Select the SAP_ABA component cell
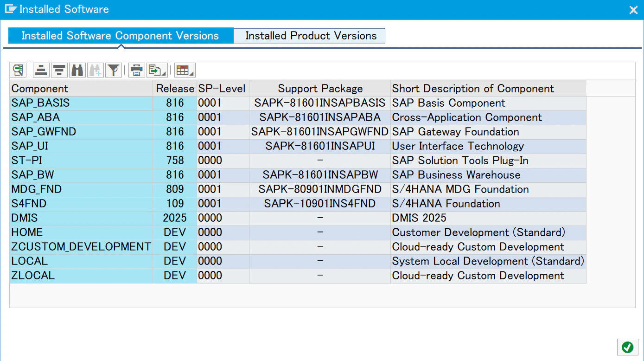 click(x=82, y=117)
